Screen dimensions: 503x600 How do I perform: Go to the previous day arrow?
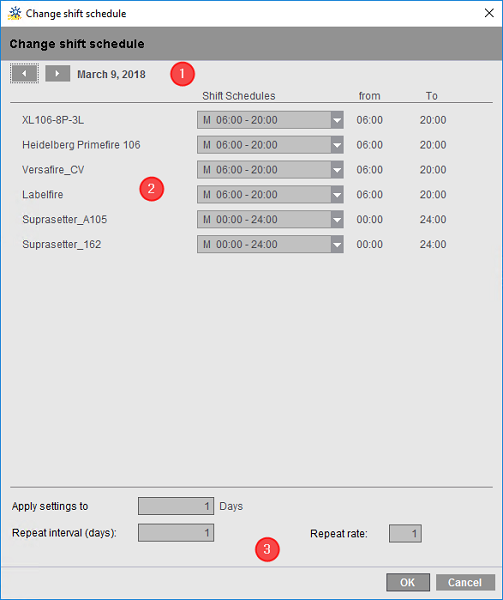(x=24, y=73)
